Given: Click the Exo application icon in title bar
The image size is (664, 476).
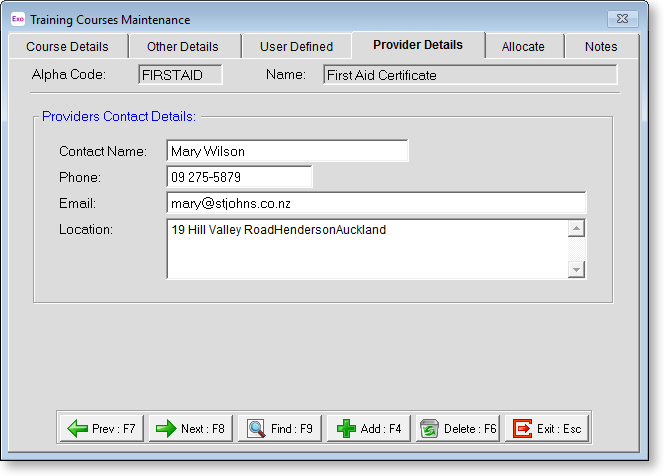Looking at the screenshot, I should [x=17, y=19].
